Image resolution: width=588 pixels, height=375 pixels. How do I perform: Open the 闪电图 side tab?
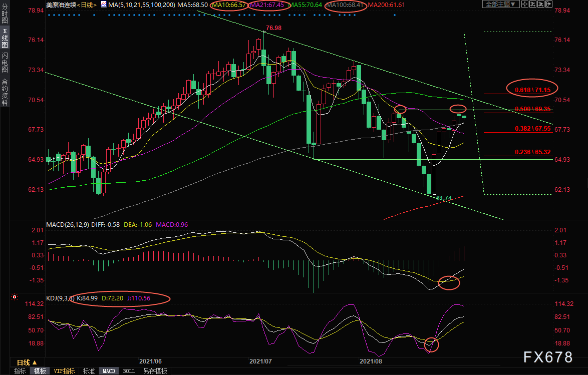coord(5,63)
